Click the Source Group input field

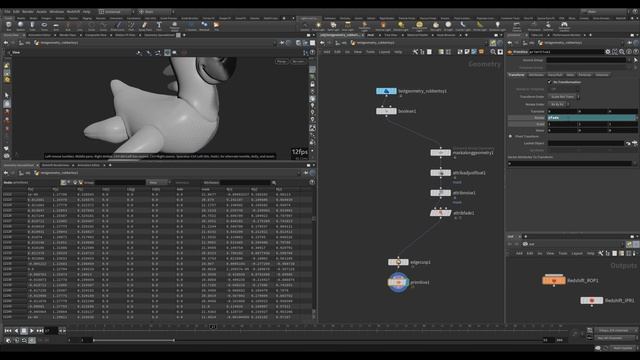(586, 60)
